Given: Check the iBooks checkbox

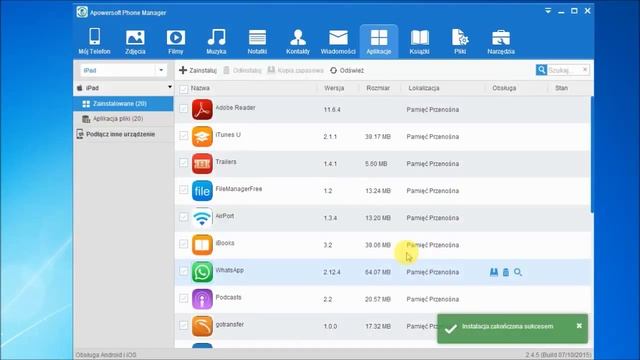Looking at the screenshot, I should (184, 244).
